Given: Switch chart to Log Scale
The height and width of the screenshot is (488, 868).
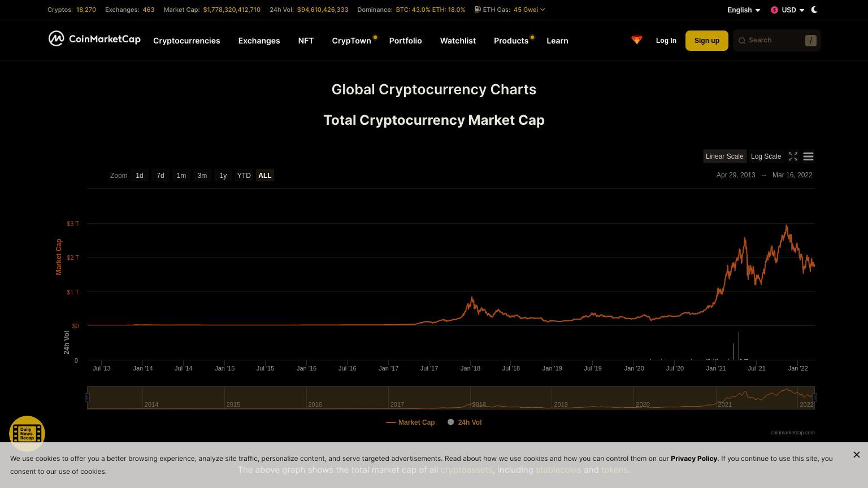Looking at the screenshot, I should click(766, 156).
